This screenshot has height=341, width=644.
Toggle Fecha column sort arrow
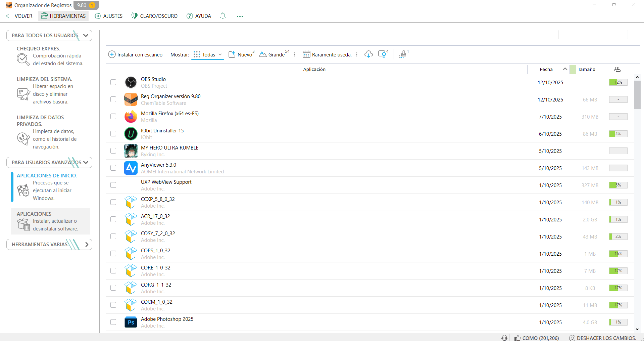[x=565, y=69]
